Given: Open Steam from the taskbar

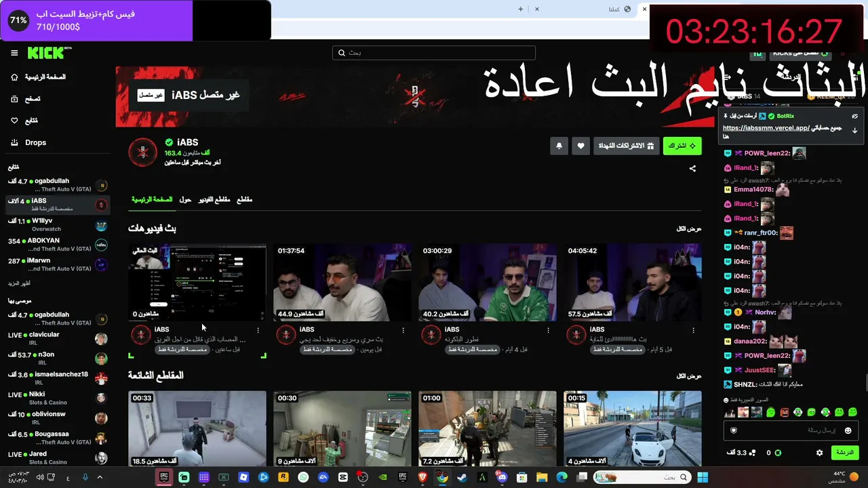Looking at the screenshot, I should coord(462,477).
